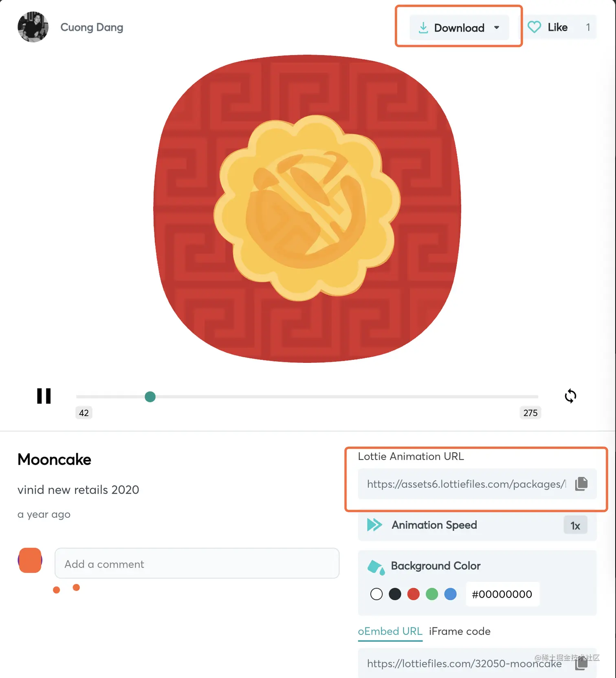
Task: Select the transparent white background swatch
Action: 376,594
